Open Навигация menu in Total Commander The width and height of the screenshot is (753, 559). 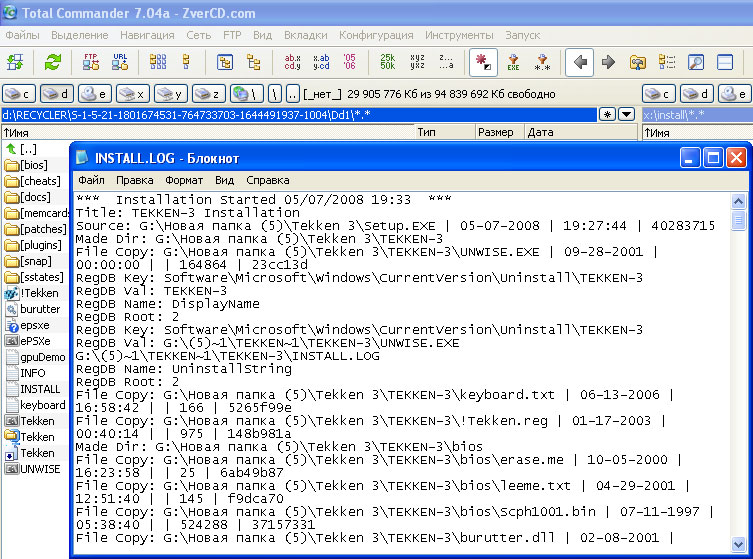point(147,35)
